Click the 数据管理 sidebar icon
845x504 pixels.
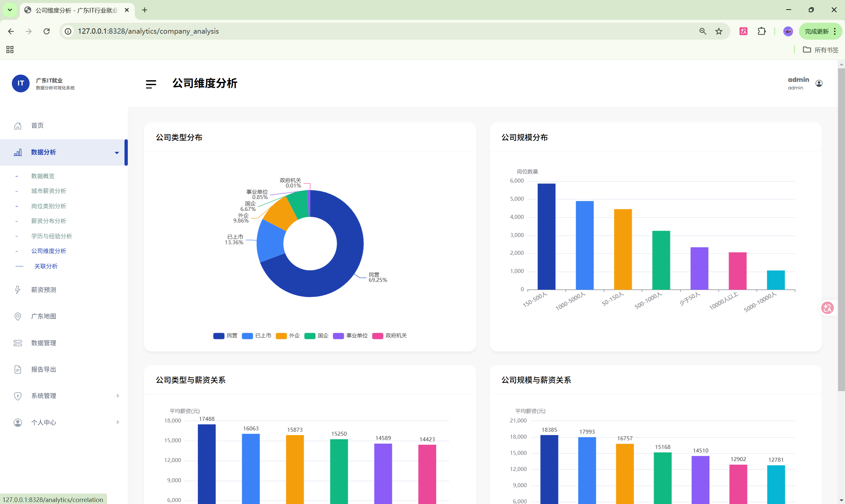click(18, 343)
